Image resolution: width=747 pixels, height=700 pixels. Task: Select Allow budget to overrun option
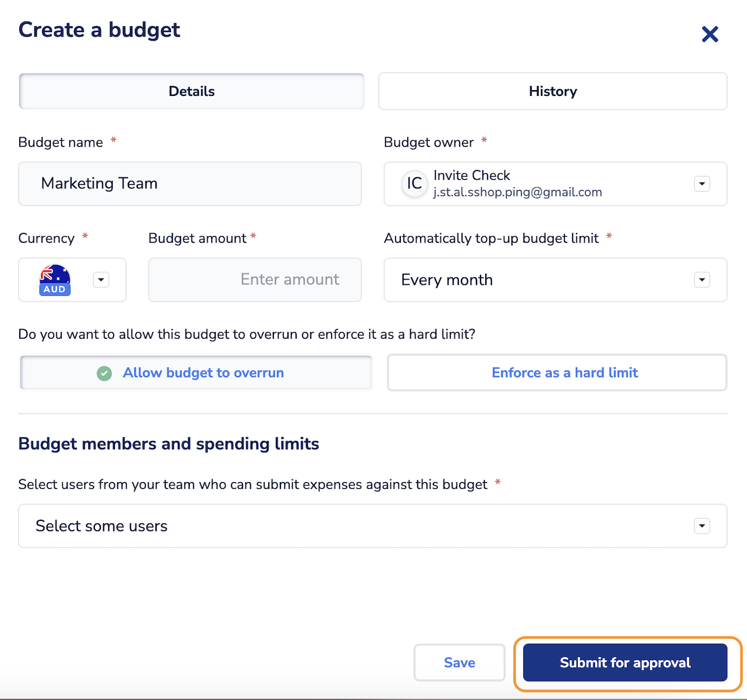tap(203, 373)
